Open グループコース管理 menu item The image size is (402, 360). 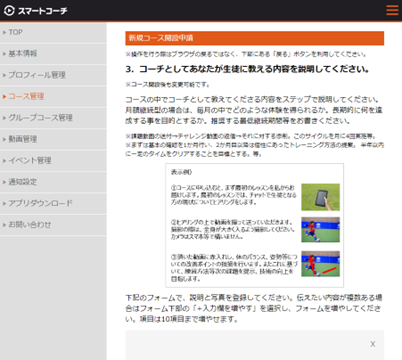tap(53, 118)
